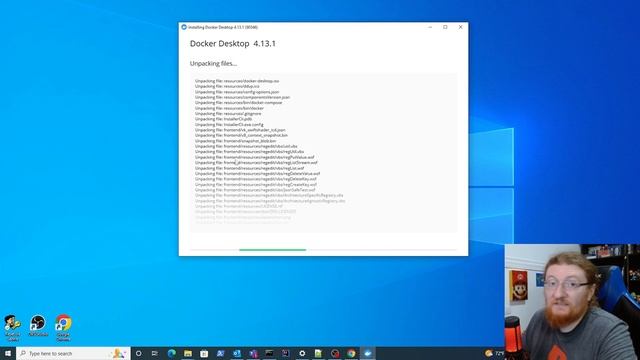Click the log line ending 'snapshot_blob.bin'
Image resolution: width=640 pixels, height=360 pixels.
click(x=236, y=141)
